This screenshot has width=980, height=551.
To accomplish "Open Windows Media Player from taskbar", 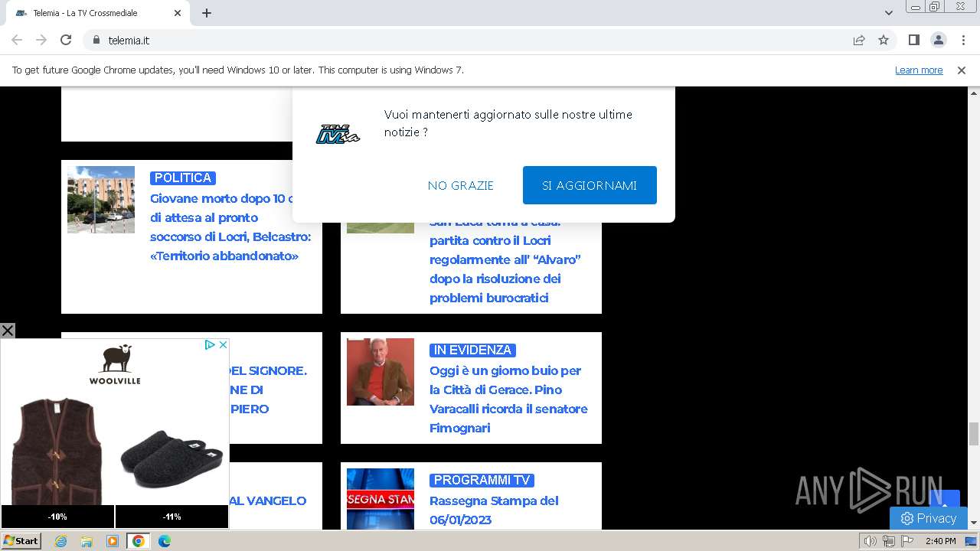I will pyautogui.click(x=113, y=541).
